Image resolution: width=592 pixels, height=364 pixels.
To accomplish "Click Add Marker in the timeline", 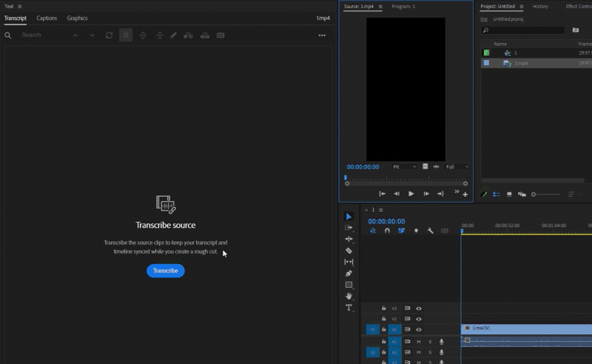I will coord(416,231).
